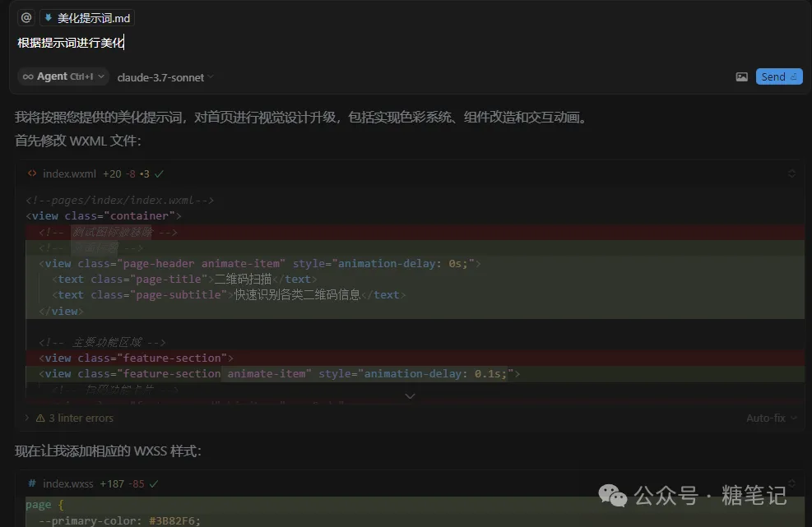812x527 pixels.
Task: Send the message with the Send button
Action: tap(779, 76)
